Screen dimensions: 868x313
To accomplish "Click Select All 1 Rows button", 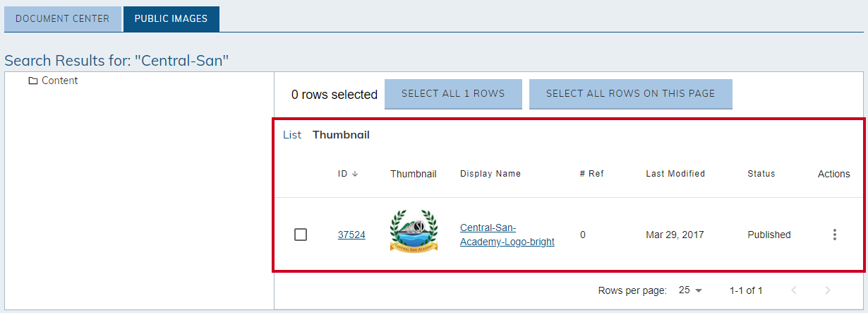I will click(x=453, y=94).
